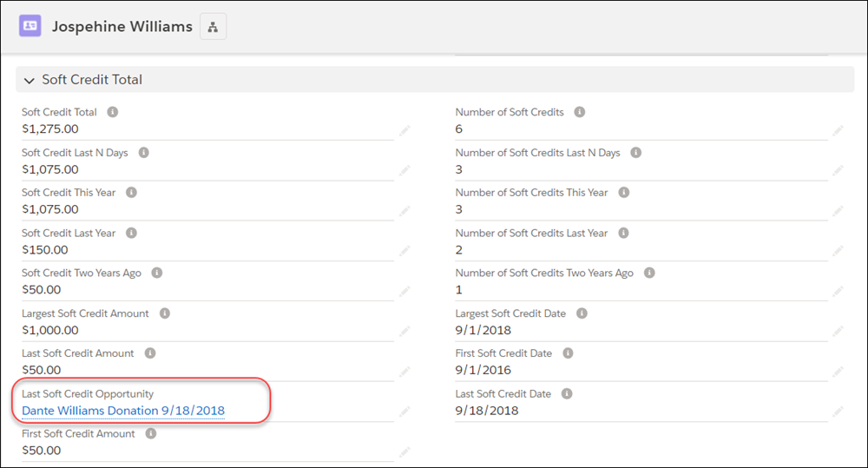This screenshot has width=868, height=468.
Task: Show info for Number of Soft Credits
Action: [x=580, y=112]
